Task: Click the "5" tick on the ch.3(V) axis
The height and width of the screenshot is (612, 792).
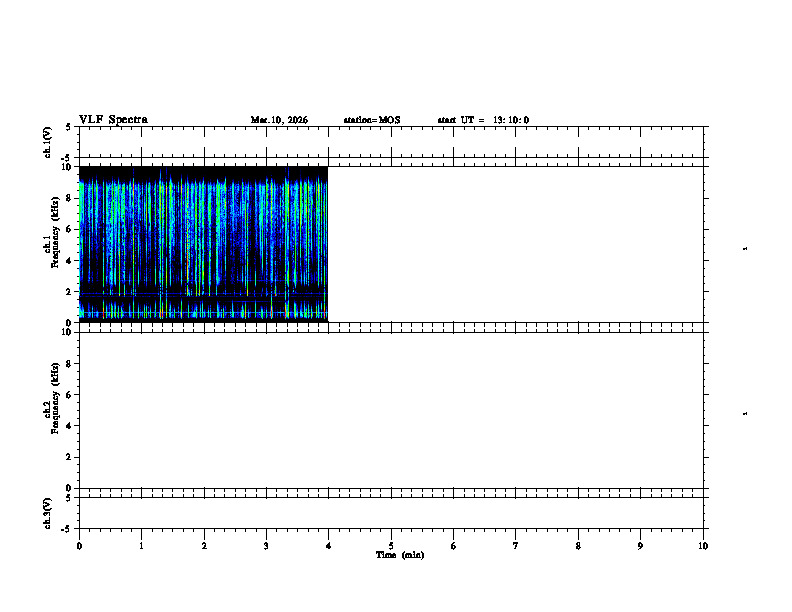Action: (x=69, y=498)
